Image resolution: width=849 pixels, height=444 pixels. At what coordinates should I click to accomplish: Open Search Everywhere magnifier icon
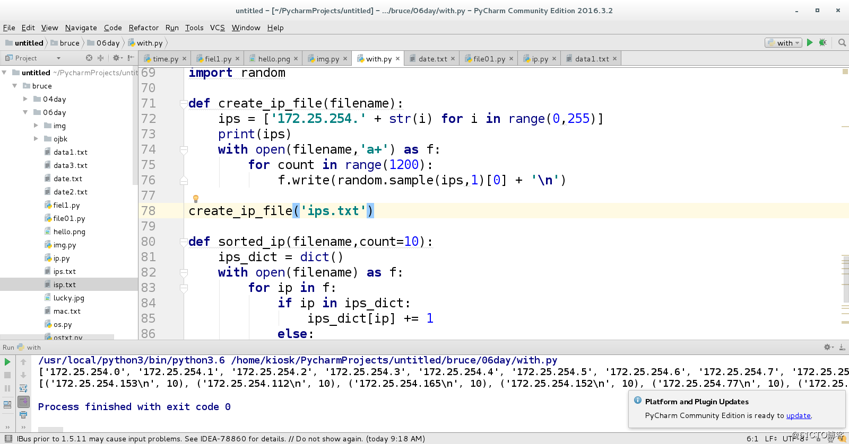[x=842, y=43]
